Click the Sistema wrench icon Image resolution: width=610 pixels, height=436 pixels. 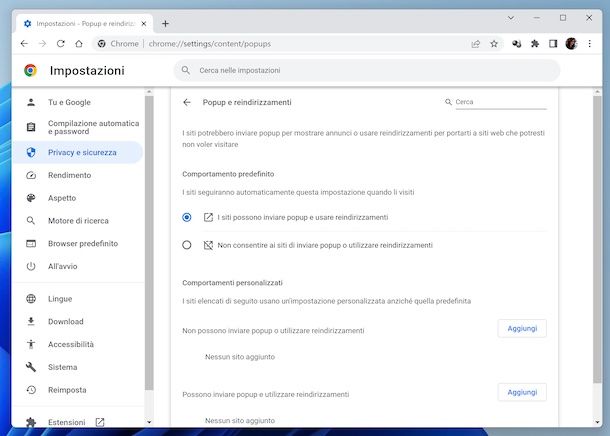[x=31, y=367]
